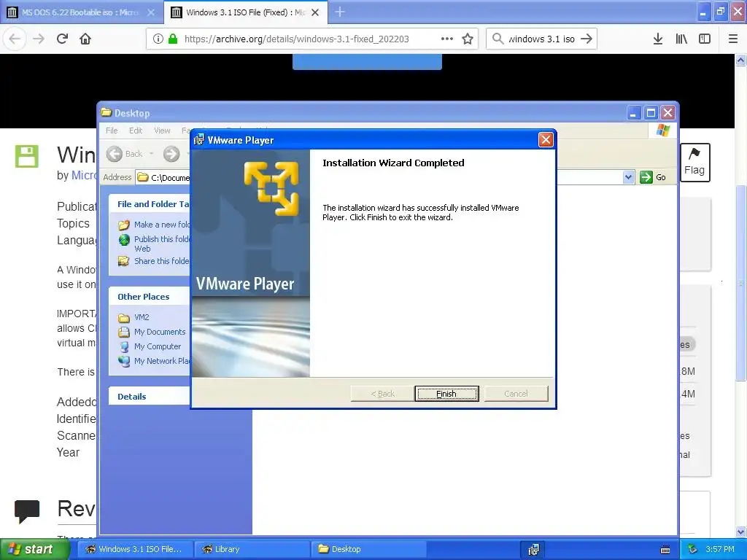Close the MS DOS 6.22 tab
The width and height of the screenshot is (747, 560).
coord(151,12)
